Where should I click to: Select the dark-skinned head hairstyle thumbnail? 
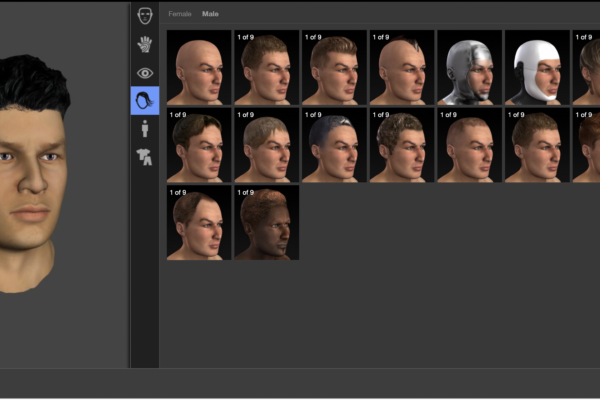pos(267,223)
